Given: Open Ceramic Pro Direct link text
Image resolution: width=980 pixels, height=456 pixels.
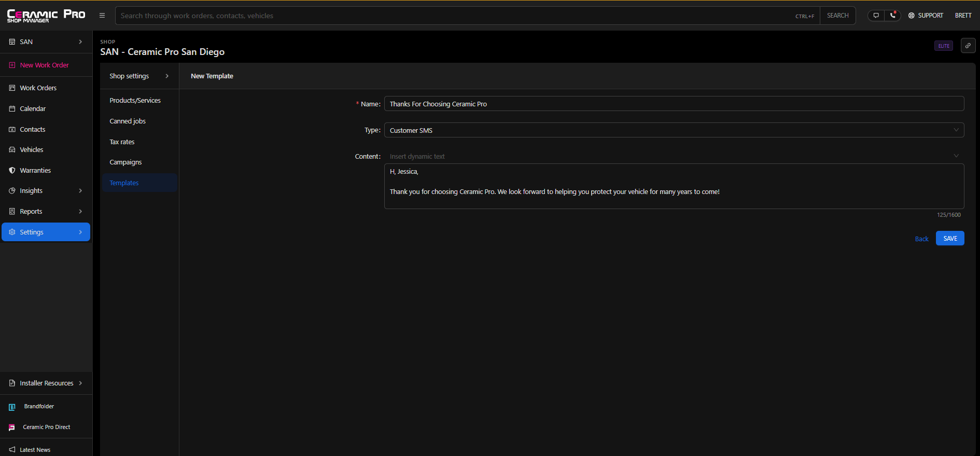Looking at the screenshot, I should pos(47,427).
